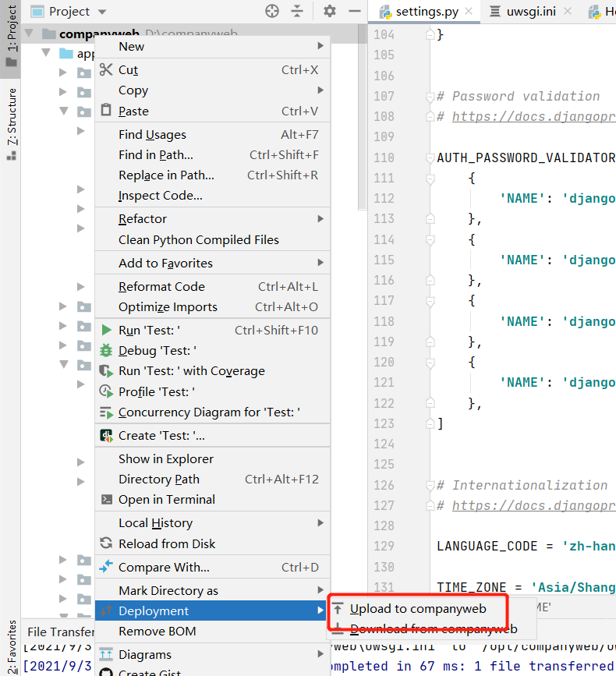This screenshot has width=616, height=676.
Task: Select Create 'Test: '...
Action: (x=213, y=436)
